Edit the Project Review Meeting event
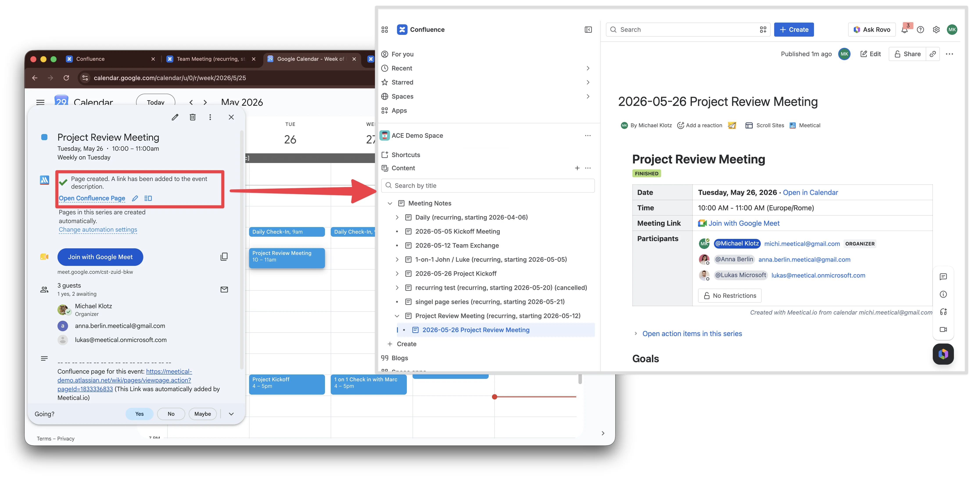The height and width of the screenshot is (478, 980). tap(175, 117)
